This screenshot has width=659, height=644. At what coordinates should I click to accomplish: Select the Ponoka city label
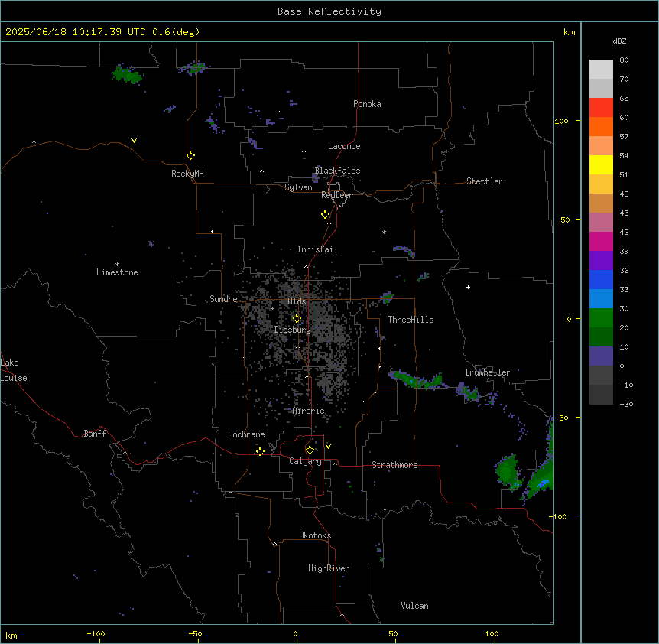click(367, 104)
